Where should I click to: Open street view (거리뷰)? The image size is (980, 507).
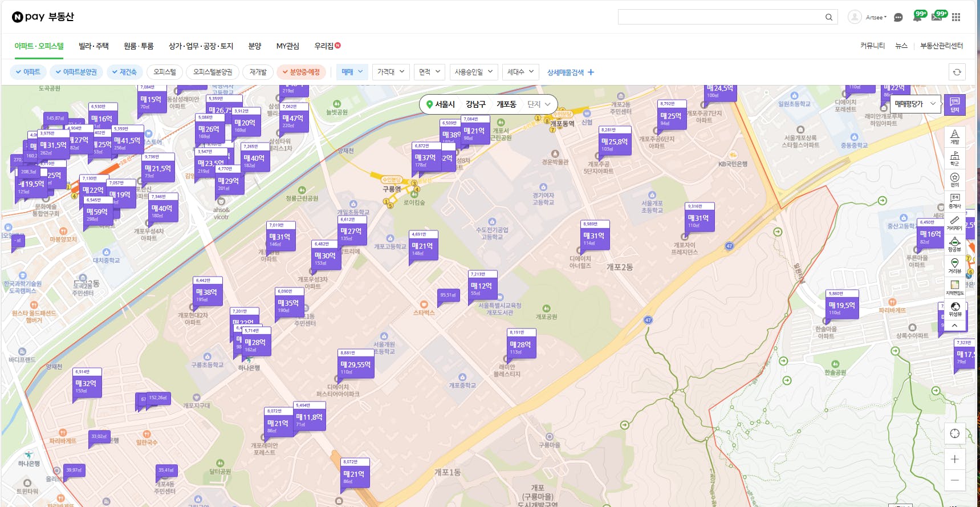click(x=954, y=266)
